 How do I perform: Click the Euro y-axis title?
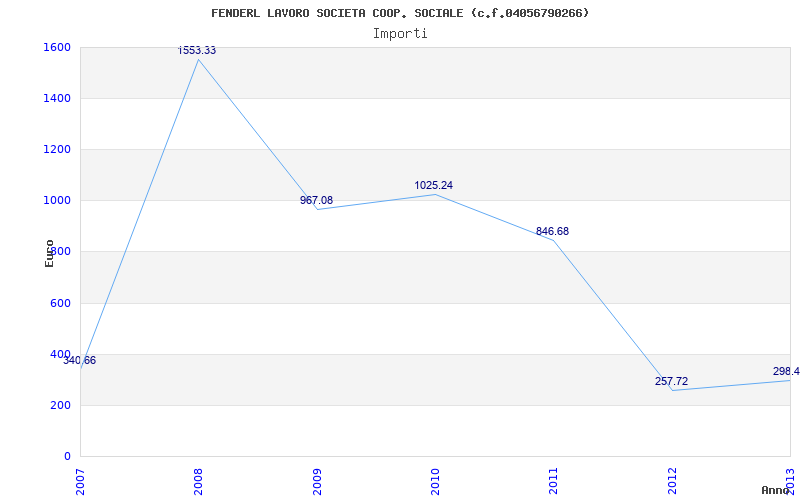[x=49, y=253]
